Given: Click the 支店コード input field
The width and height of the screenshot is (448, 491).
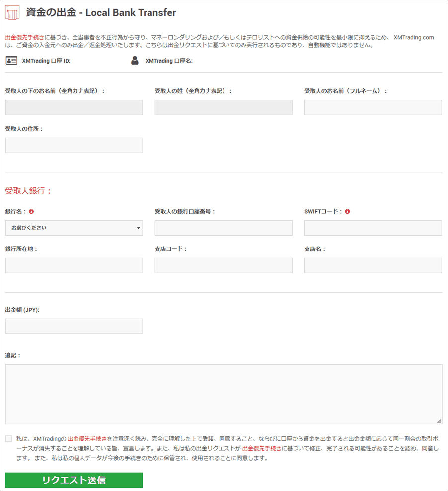Looking at the screenshot, I should point(224,265).
